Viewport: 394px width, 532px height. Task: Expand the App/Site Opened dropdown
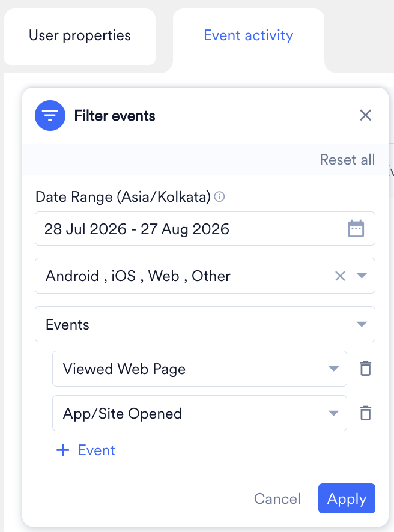click(333, 413)
